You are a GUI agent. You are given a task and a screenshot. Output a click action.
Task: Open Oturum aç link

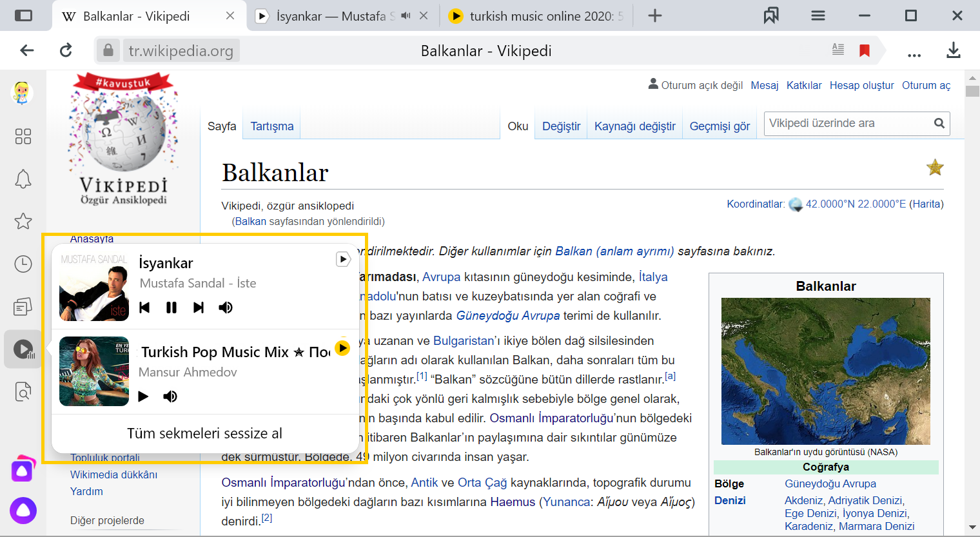point(926,85)
